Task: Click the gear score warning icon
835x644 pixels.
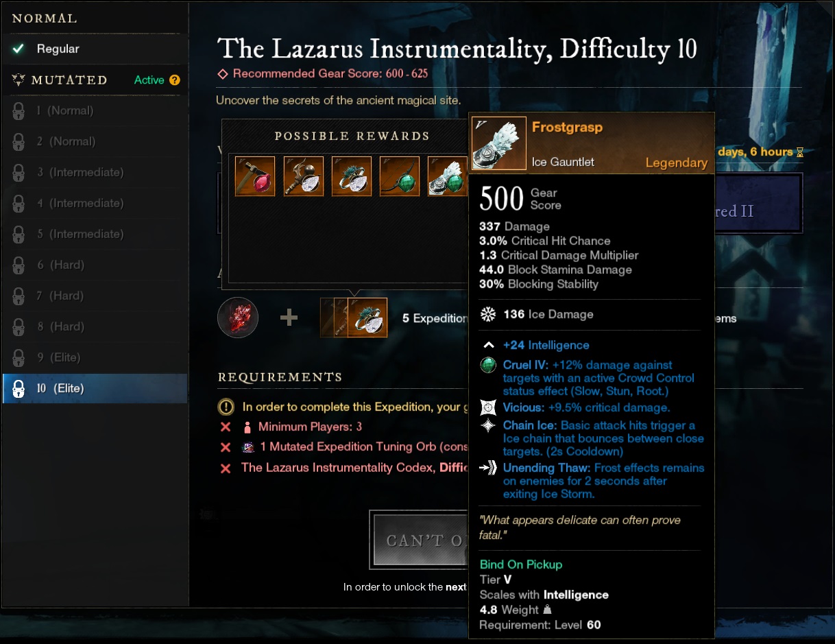Action: tap(225, 407)
